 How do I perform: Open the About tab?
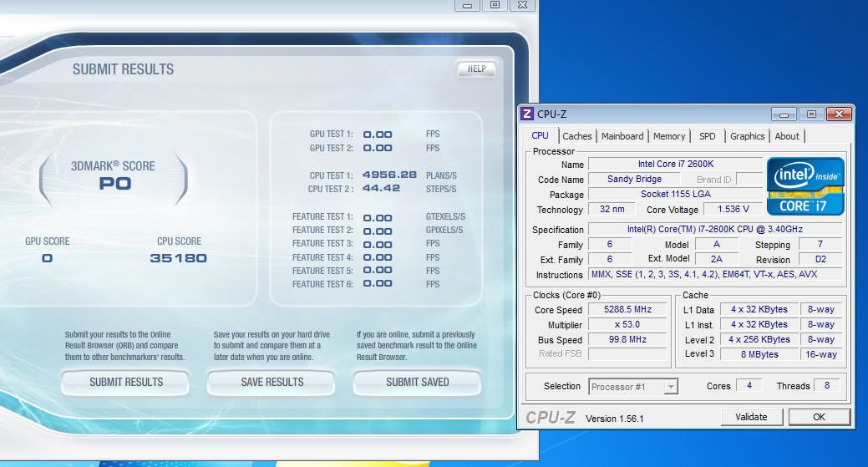click(787, 136)
